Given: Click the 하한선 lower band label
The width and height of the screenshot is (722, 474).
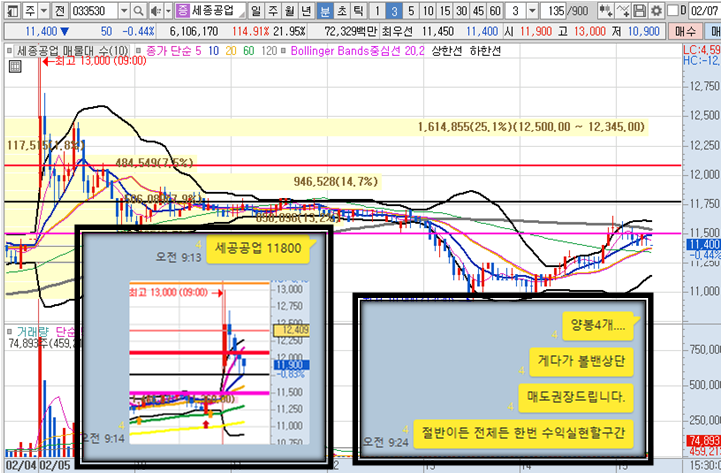Looking at the screenshot, I should 485,50.
